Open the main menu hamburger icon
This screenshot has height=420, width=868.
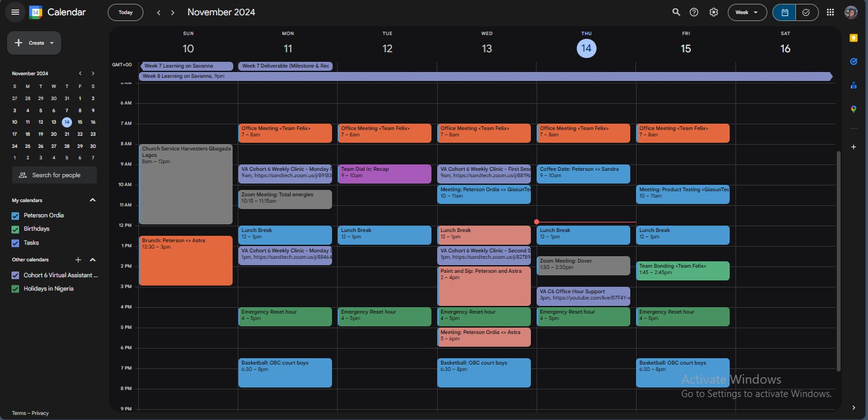[15, 12]
